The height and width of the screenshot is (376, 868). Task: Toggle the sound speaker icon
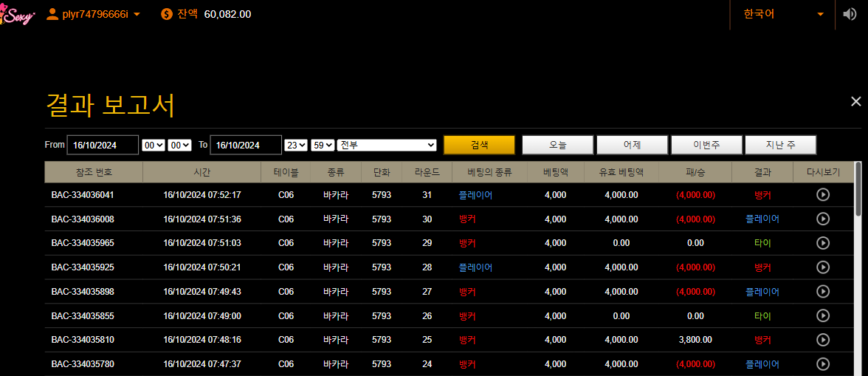pos(850,14)
